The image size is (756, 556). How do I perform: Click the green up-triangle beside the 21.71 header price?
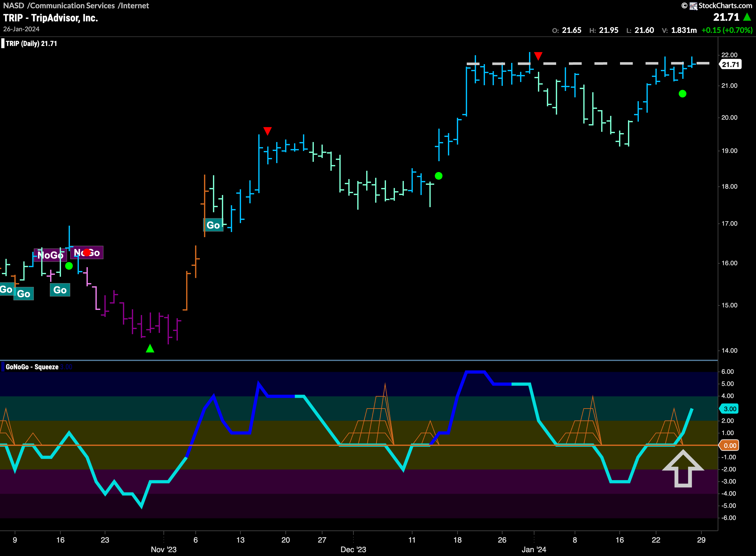click(747, 17)
